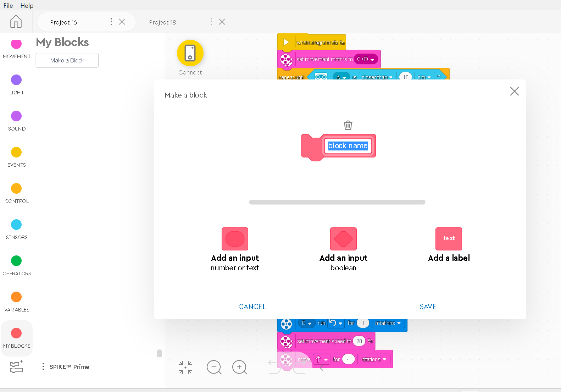Click the hub Connect icon
This screenshot has height=392, width=561.
[190, 53]
